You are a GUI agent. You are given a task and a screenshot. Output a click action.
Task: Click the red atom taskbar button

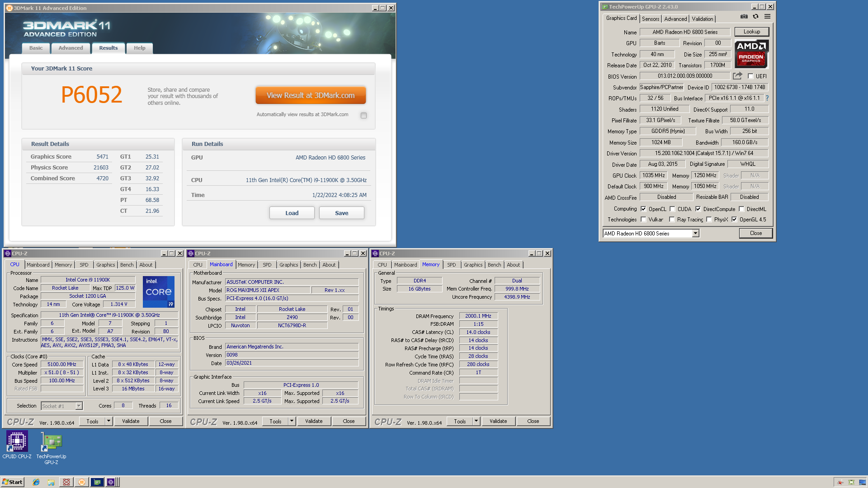coord(66,482)
